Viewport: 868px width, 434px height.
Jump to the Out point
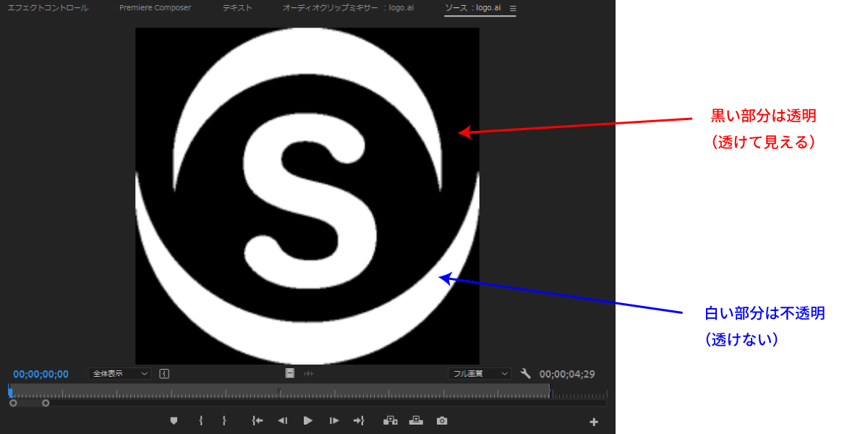click(x=359, y=420)
